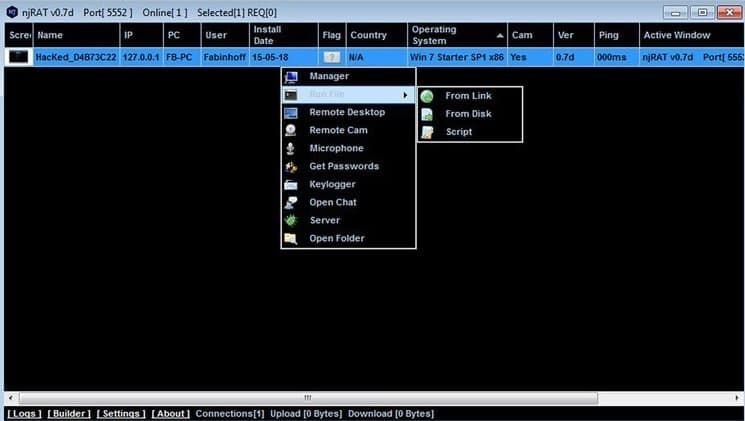This screenshot has height=421, width=745.
Task: Click the scrollbar left arrow
Action: pyautogui.click(x=11, y=398)
